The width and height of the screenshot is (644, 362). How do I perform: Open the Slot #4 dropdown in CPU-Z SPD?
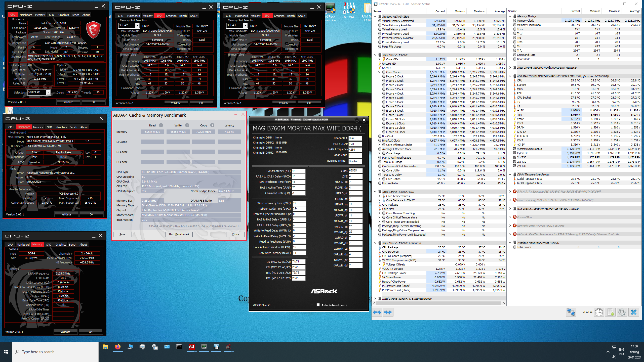(x=245, y=26)
